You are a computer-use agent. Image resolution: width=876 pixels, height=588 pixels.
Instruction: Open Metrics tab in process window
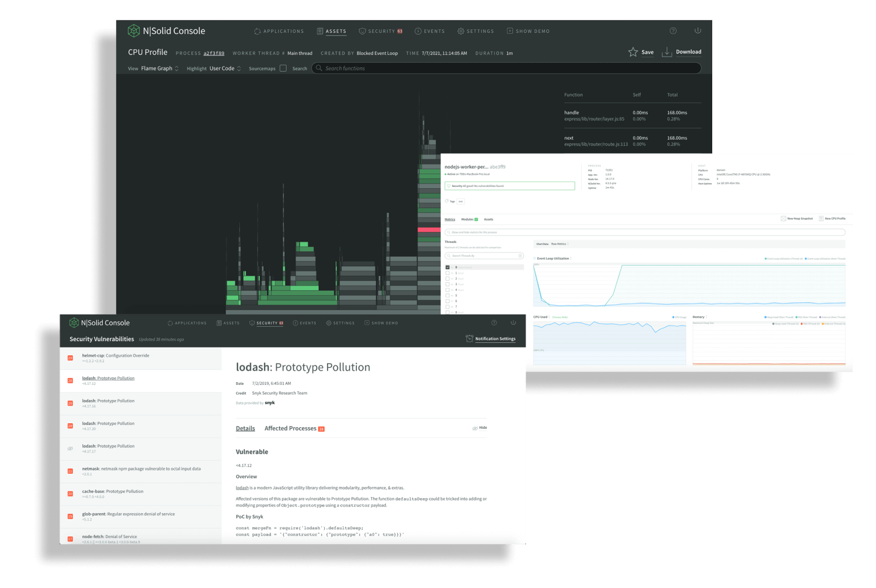click(450, 219)
